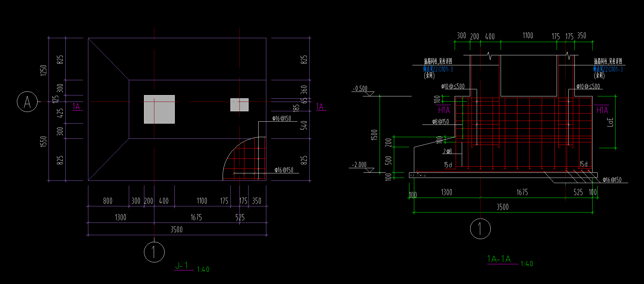Click the upper Φ16@150 rebar label in plan
The height and width of the screenshot is (284, 644).
click(282, 118)
